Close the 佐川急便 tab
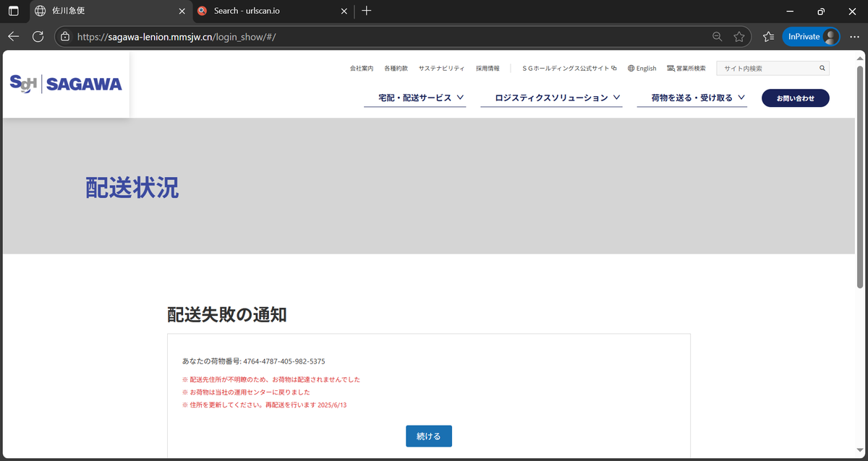868x461 pixels. 182,11
